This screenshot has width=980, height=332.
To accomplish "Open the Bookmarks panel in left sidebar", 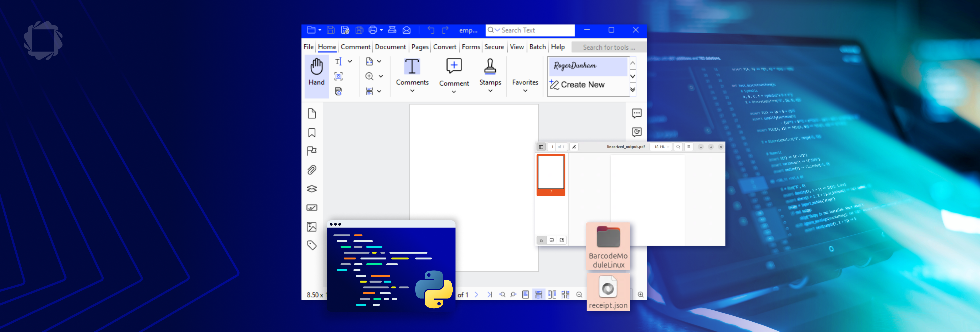I will coord(312,133).
